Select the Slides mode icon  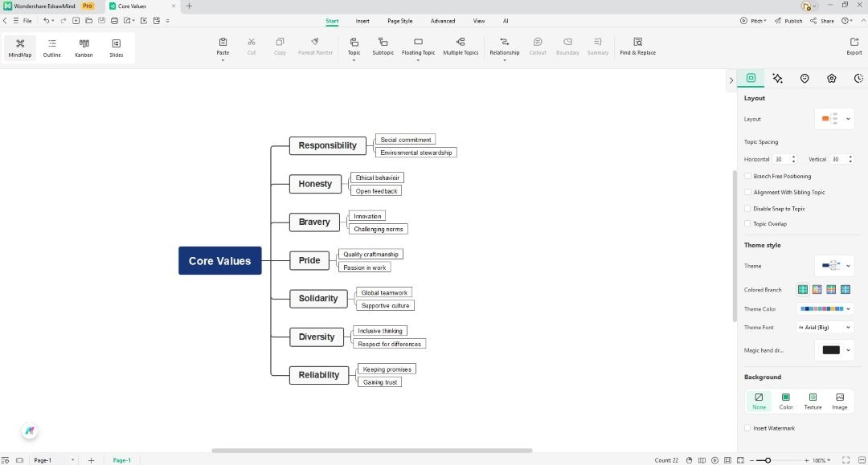116,47
